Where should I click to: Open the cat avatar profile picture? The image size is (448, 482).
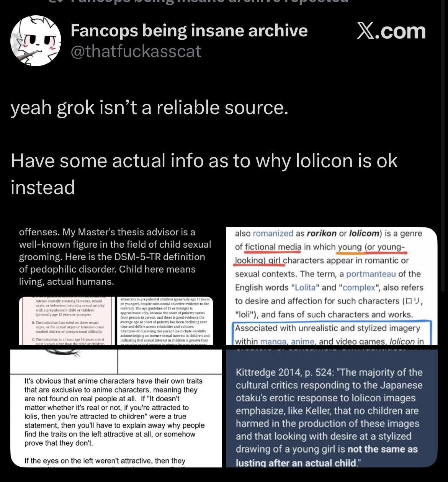pyautogui.click(x=36, y=41)
